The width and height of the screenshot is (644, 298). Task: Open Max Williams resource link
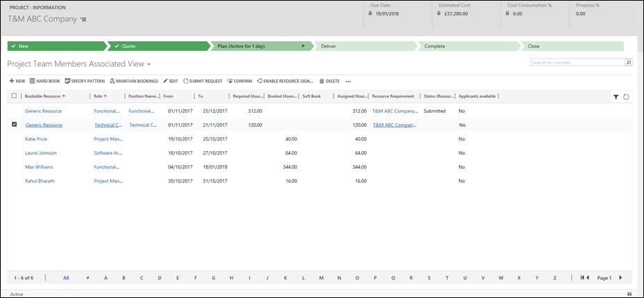[x=38, y=167]
